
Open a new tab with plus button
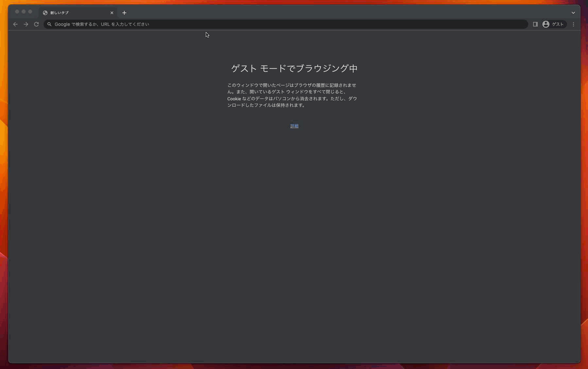[124, 13]
